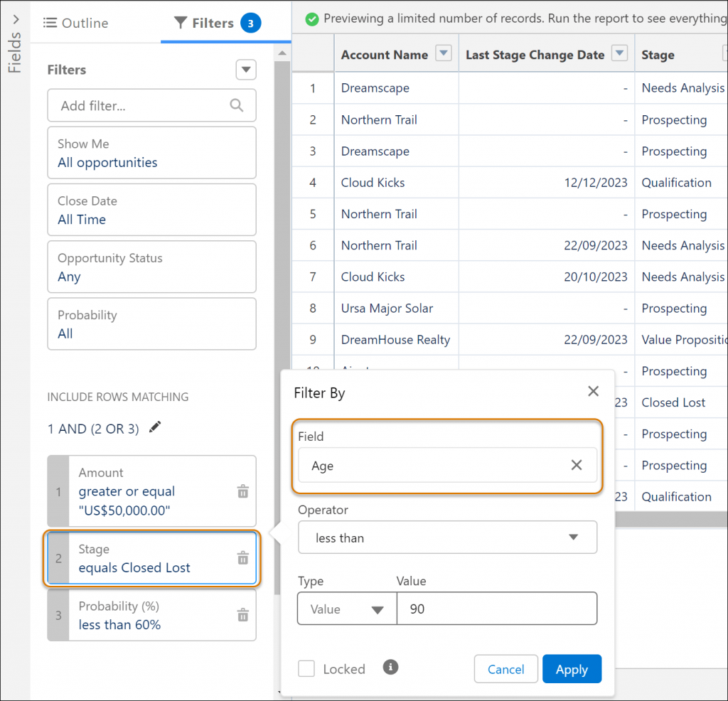Image resolution: width=728 pixels, height=701 pixels.
Task: Close the Filter By dialog
Action: click(x=593, y=391)
